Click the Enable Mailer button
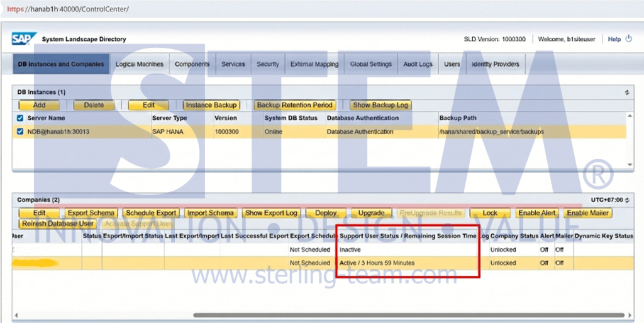 point(588,213)
